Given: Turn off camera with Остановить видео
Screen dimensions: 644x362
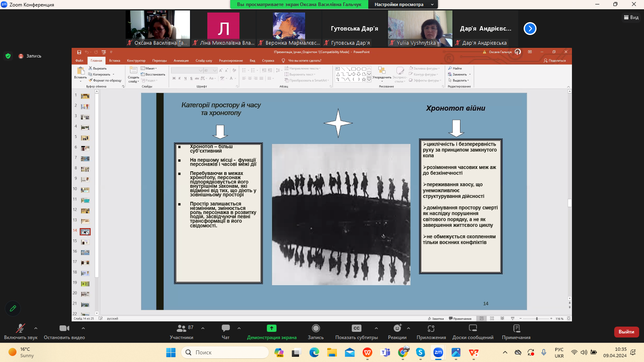Looking at the screenshot, I should (x=64, y=329).
